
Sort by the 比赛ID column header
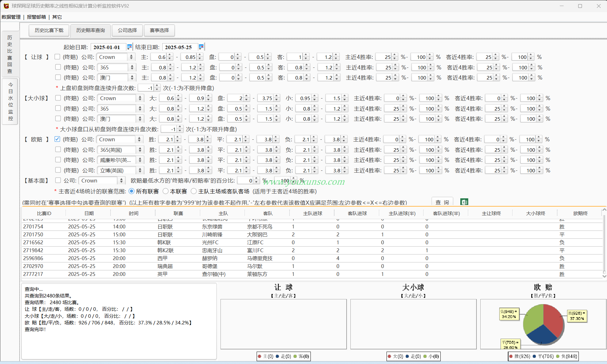(44, 213)
